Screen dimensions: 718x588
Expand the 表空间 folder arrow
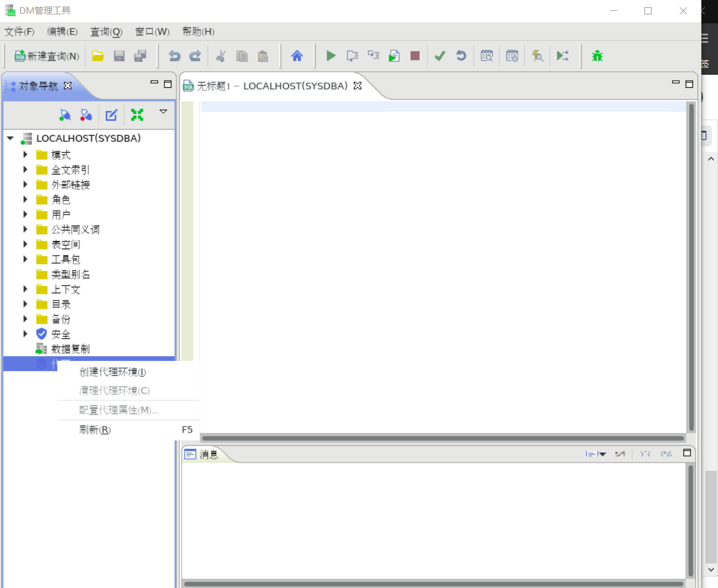pyautogui.click(x=25, y=244)
